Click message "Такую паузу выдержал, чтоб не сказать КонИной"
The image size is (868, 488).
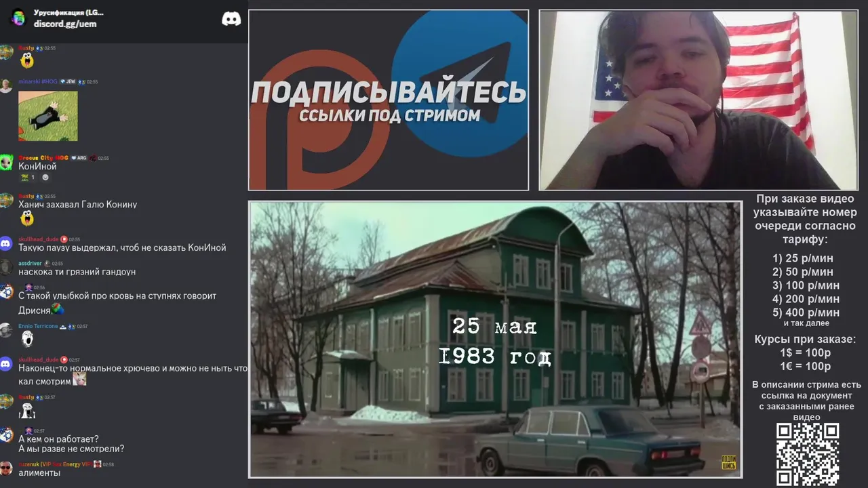(122, 248)
